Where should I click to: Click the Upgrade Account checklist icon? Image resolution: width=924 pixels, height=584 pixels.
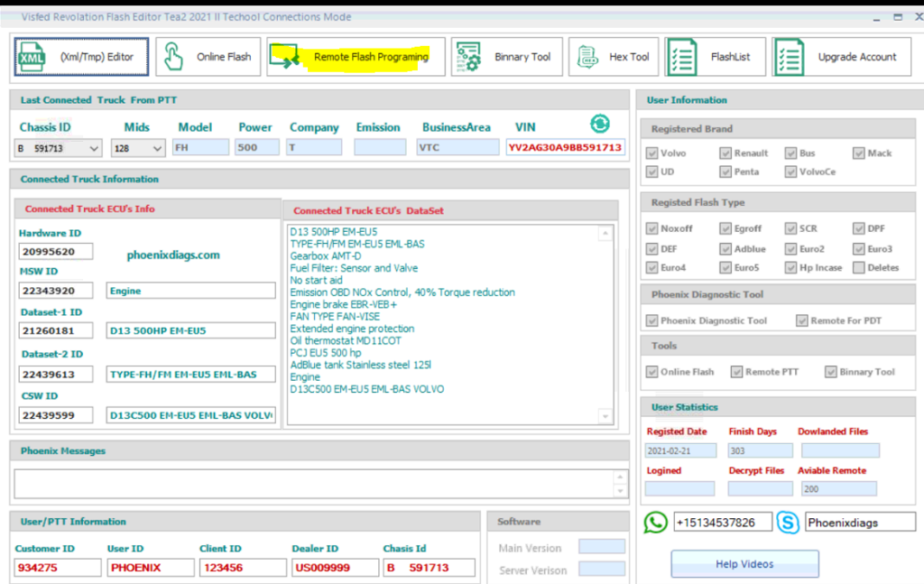[790, 57]
